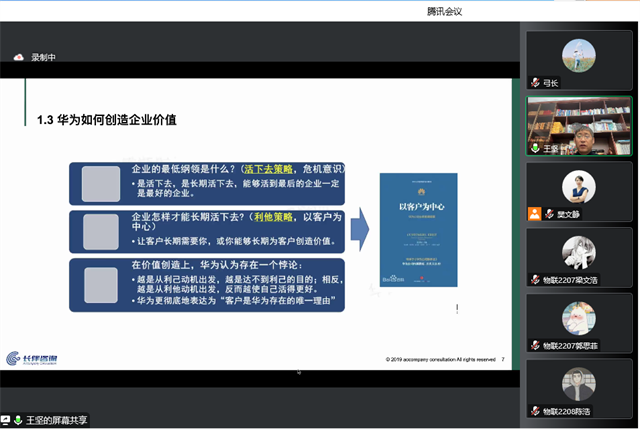Click the 腾讯会议 window title
The width and height of the screenshot is (640, 429).
444,11
